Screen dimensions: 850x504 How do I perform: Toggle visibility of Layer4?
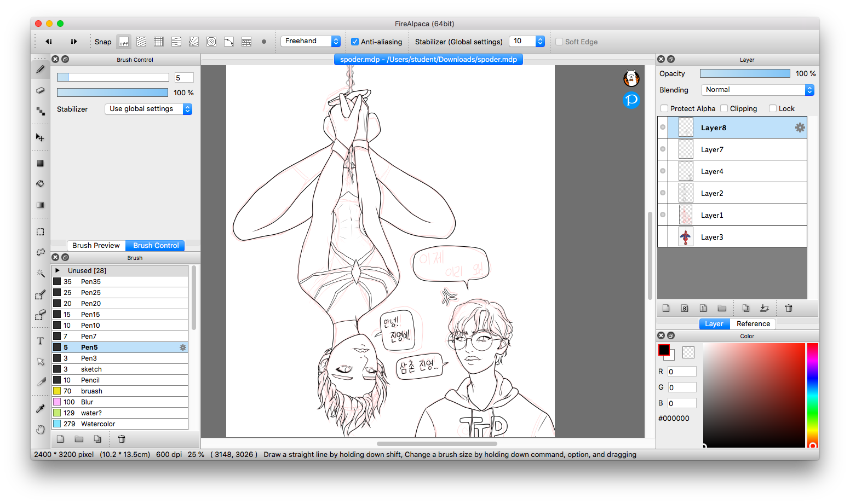[x=663, y=171]
